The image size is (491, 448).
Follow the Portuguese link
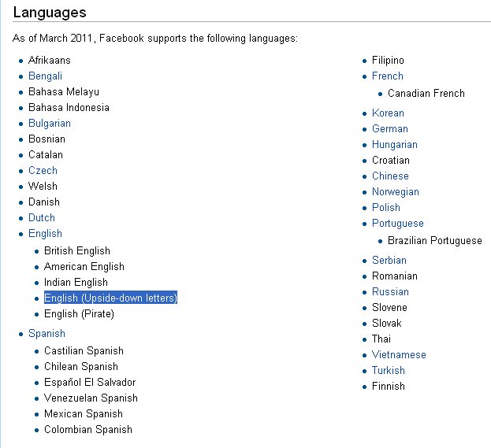397,224
